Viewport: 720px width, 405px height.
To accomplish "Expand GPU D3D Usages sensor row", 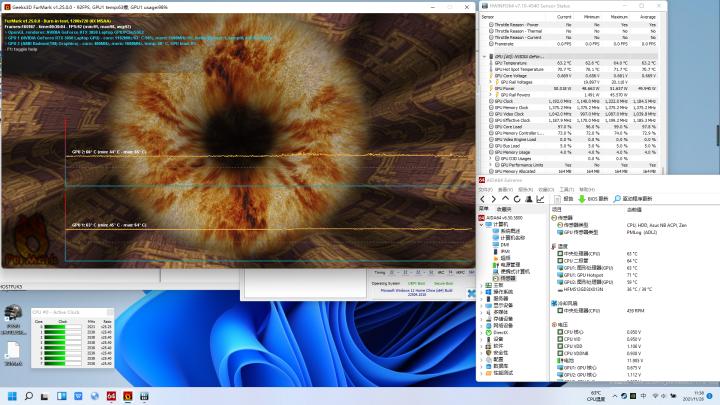I will point(491,158).
